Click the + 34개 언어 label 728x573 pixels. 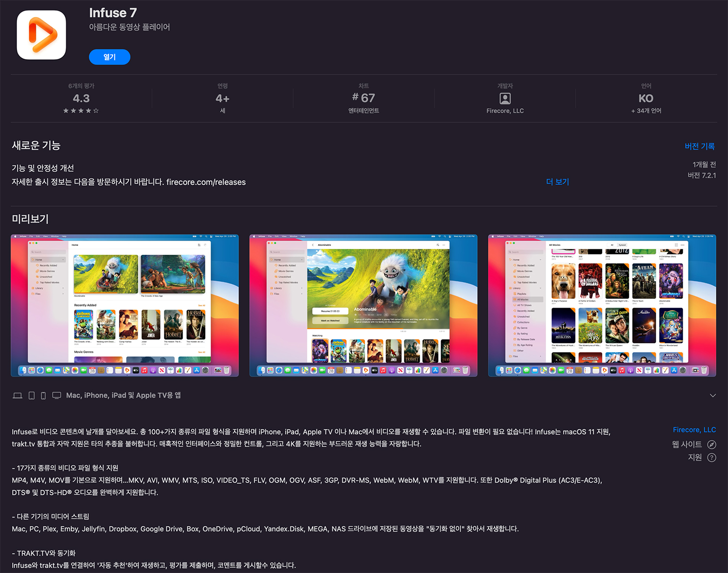(646, 111)
